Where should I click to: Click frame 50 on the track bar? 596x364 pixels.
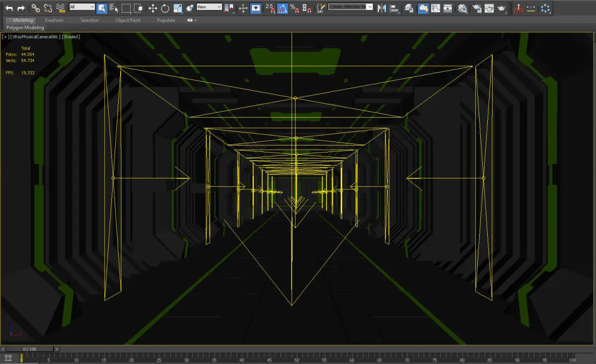(x=297, y=359)
